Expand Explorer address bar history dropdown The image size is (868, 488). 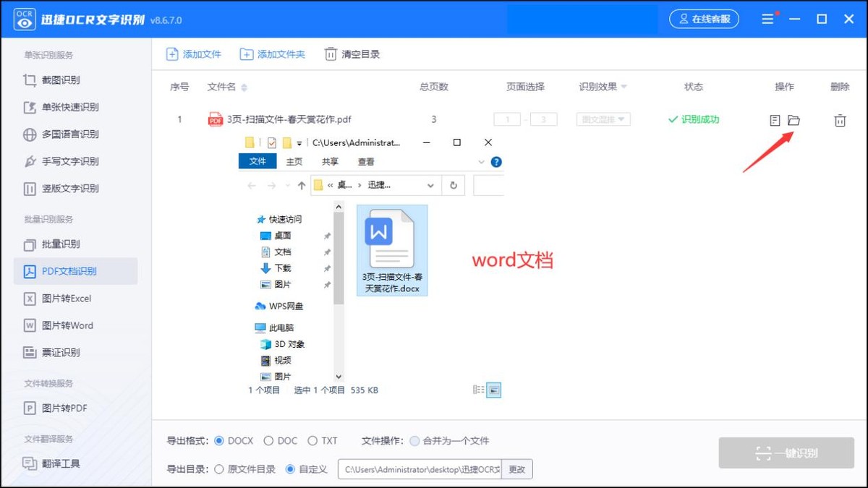click(431, 186)
